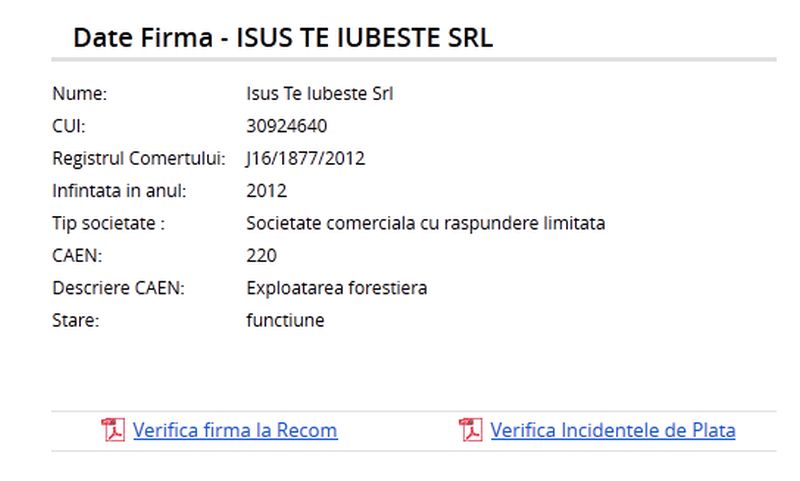
Task: Click the CUI number 30924640
Action: (x=287, y=126)
